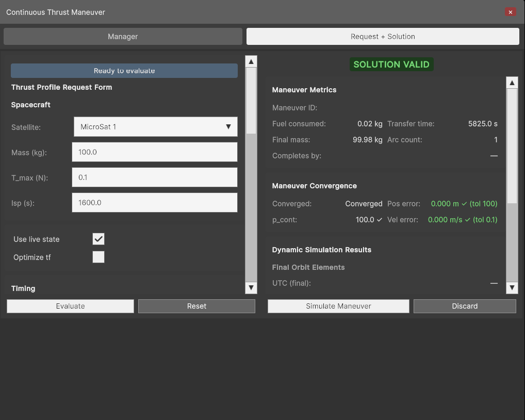This screenshot has width=525, height=420.
Task: Open the Request + Solution tab
Action: coord(383,37)
